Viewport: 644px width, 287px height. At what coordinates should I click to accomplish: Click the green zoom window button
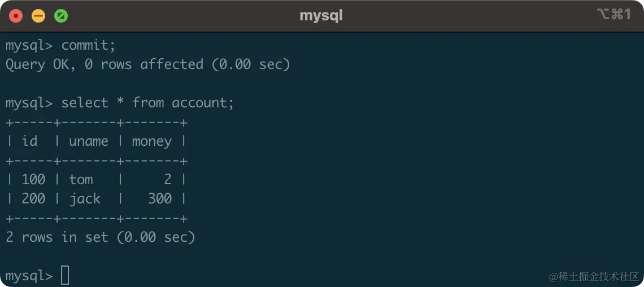tap(61, 16)
